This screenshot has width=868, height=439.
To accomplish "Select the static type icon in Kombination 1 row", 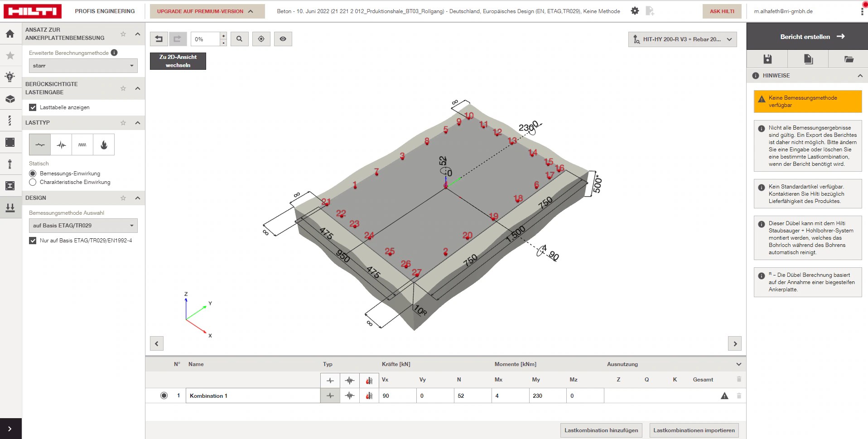I will pos(330,396).
